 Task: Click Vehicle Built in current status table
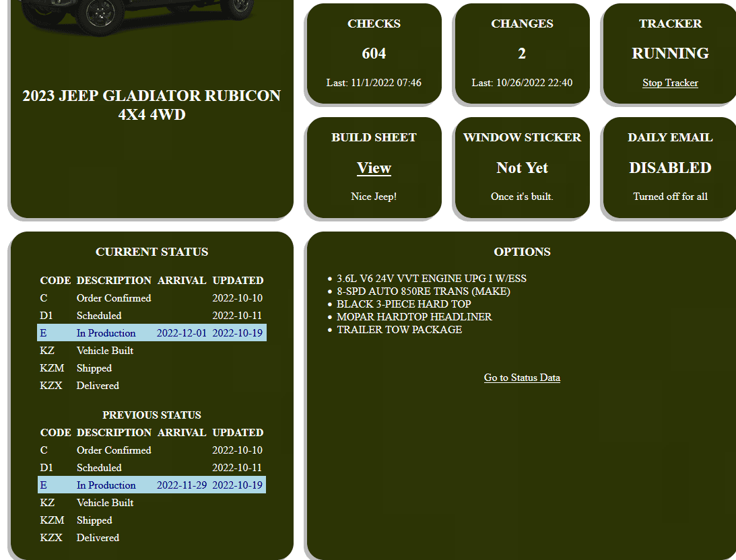pos(104,351)
